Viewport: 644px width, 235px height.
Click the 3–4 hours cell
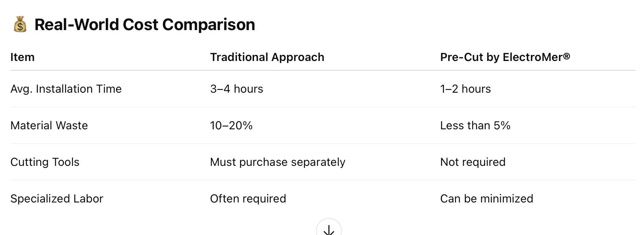pyautogui.click(x=237, y=89)
